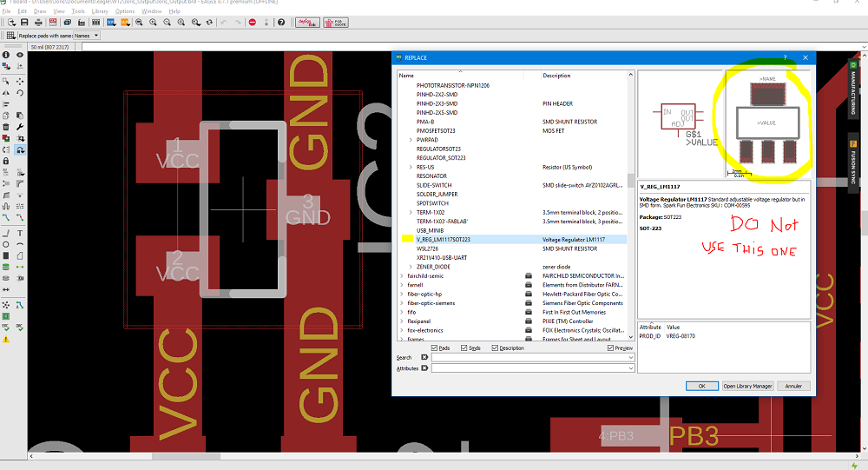Click the Replace dialog help question mark
This screenshot has width=868, height=470.
(785, 57)
